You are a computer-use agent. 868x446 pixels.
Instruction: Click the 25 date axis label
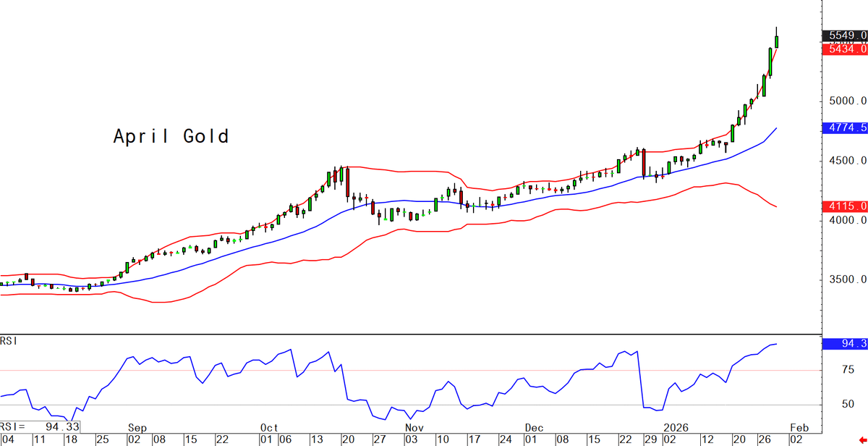(103, 439)
